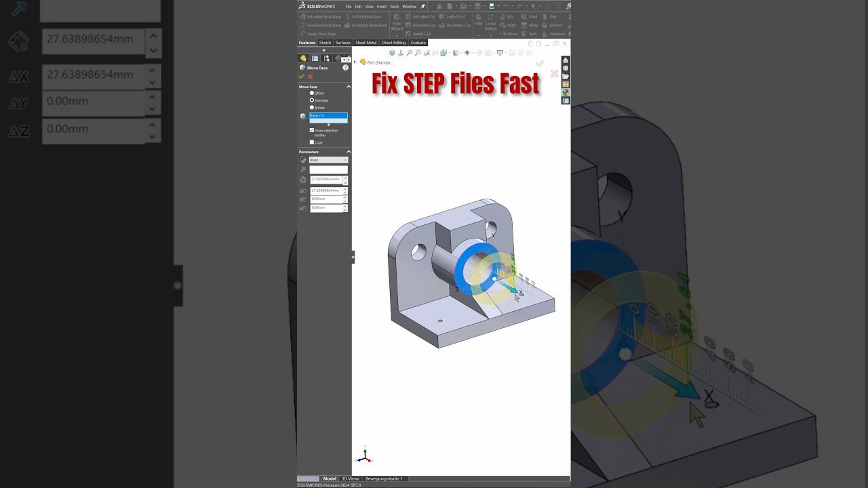The width and height of the screenshot is (868, 488).
Task: Open the Edit menu
Action: 358,6
